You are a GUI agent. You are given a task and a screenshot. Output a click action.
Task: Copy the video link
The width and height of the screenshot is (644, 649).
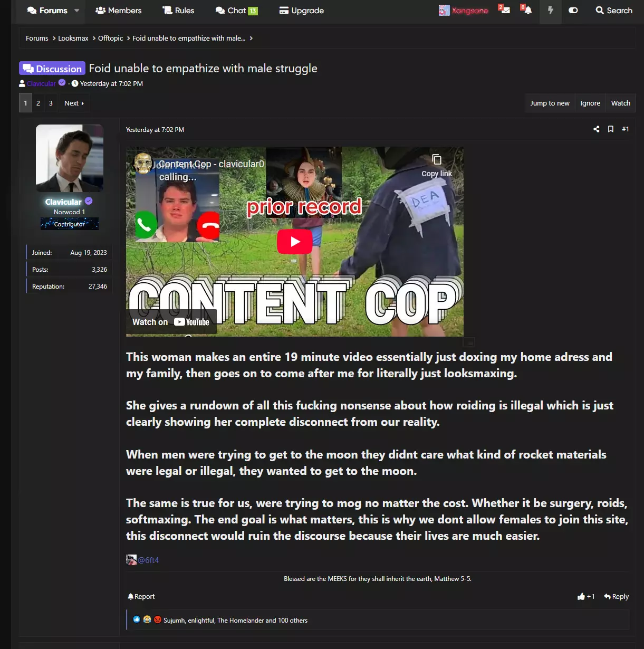[x=437, y=166]
